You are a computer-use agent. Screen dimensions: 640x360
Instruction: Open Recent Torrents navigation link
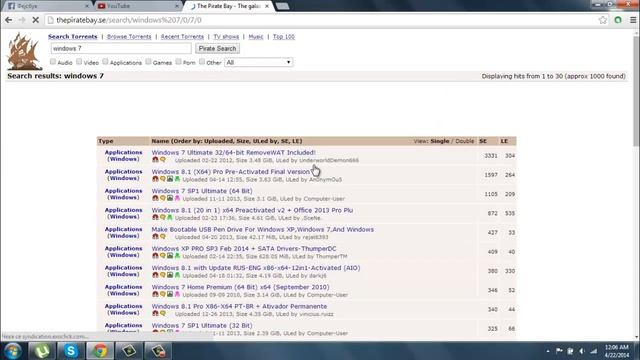[x=182, y=37]
